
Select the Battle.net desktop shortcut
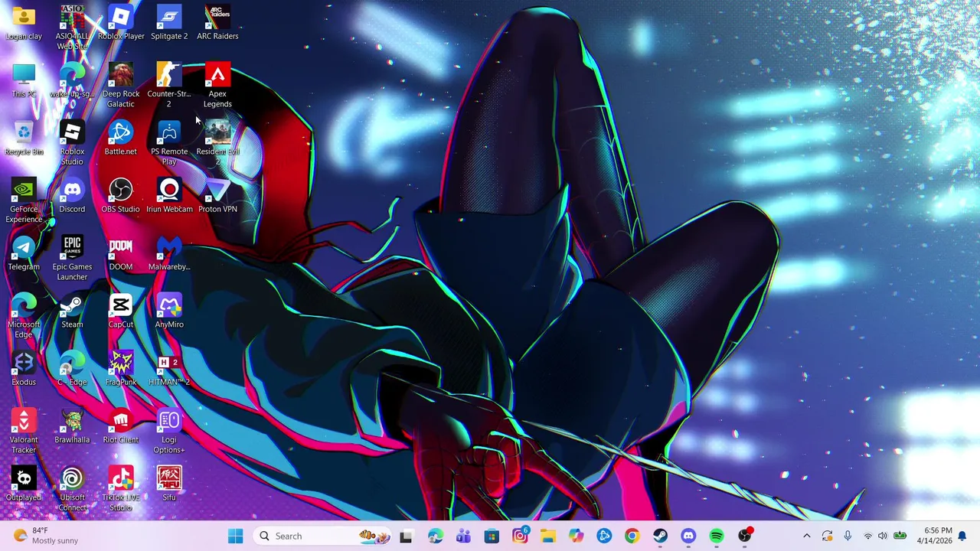click(121, 139)
